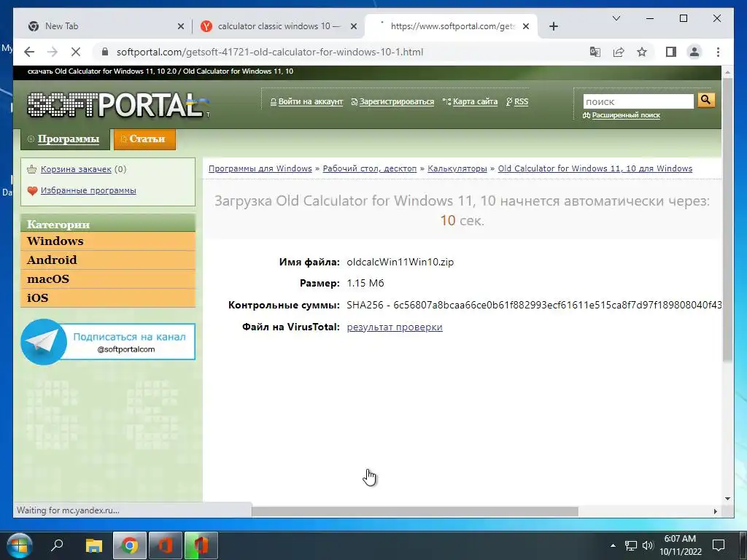Click the volume speaker tray icon
This screenshot has height=560, width=747.
click(648, 545)
